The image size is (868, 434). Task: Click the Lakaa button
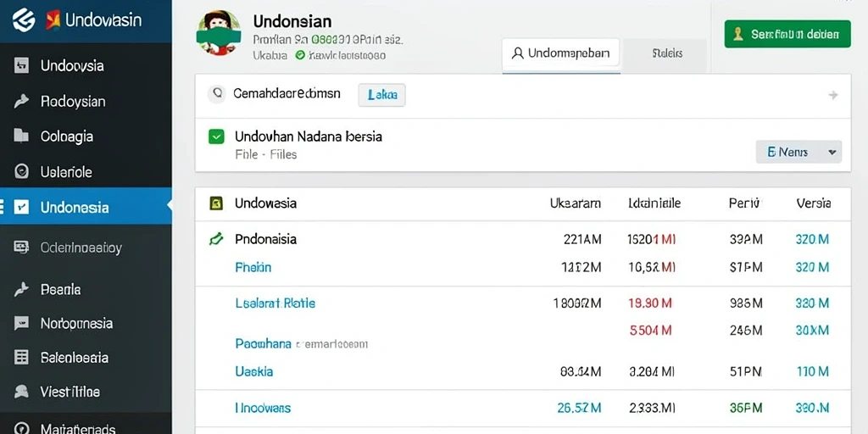pos(382,95)
